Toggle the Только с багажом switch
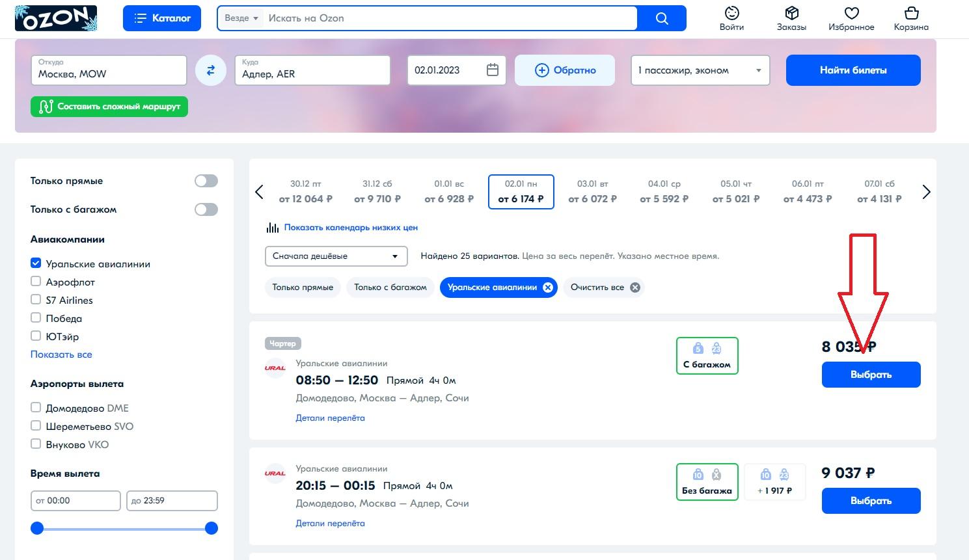 206,209
